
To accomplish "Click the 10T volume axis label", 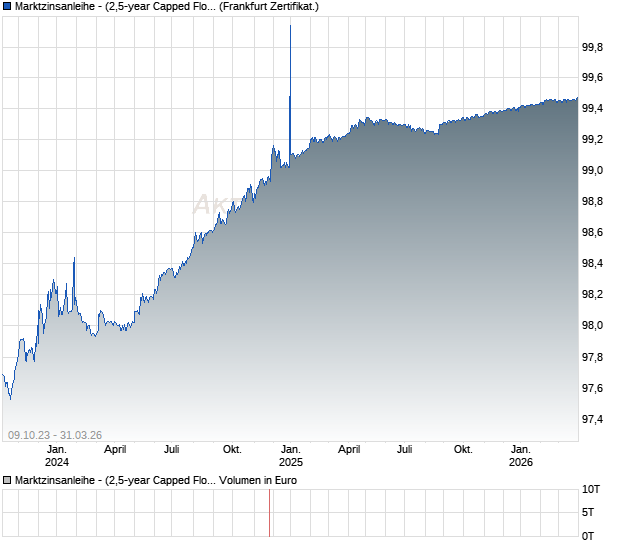I will [593, 490].
